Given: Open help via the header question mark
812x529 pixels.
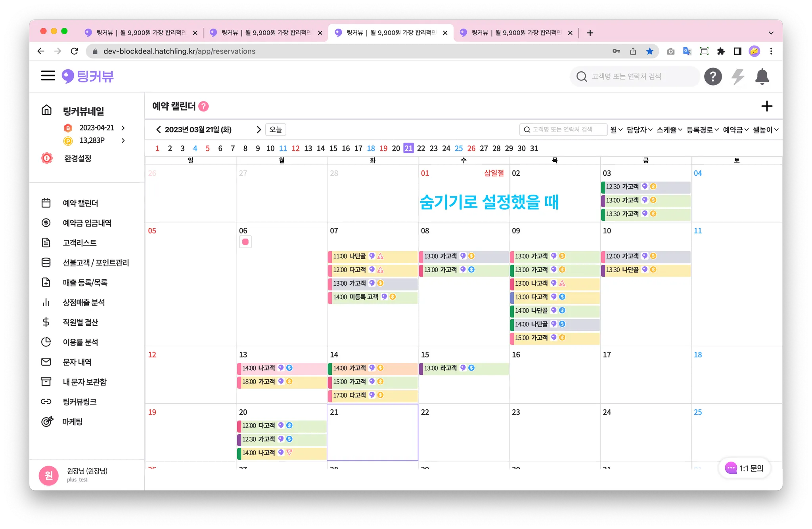Looking at the screenshot, I should [x=712, y=76].
